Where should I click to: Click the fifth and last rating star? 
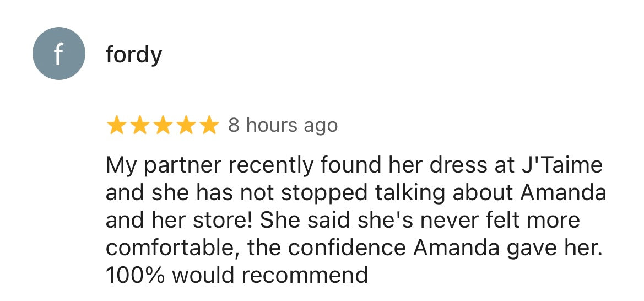pos(209,126)
